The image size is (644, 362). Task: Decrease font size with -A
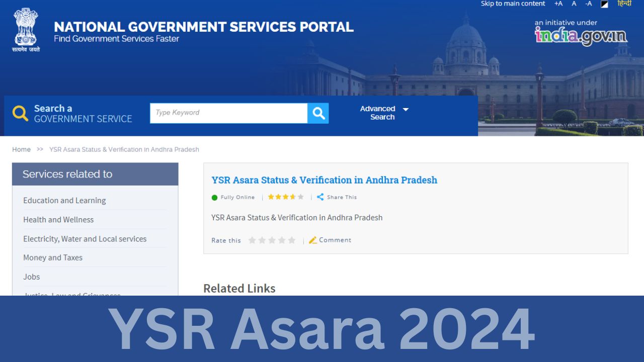point(588,4)
